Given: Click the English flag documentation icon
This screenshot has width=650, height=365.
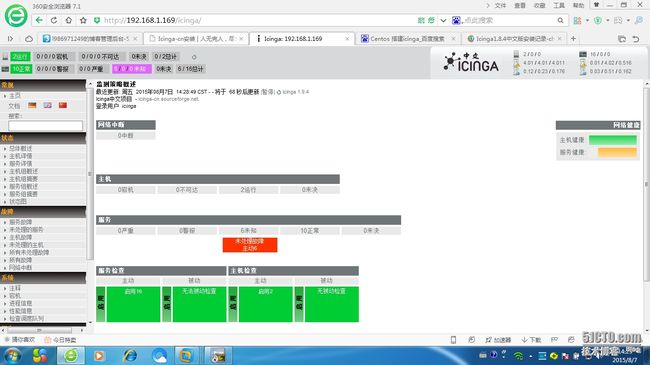Looking at the screenshot, I should point(48,105).
